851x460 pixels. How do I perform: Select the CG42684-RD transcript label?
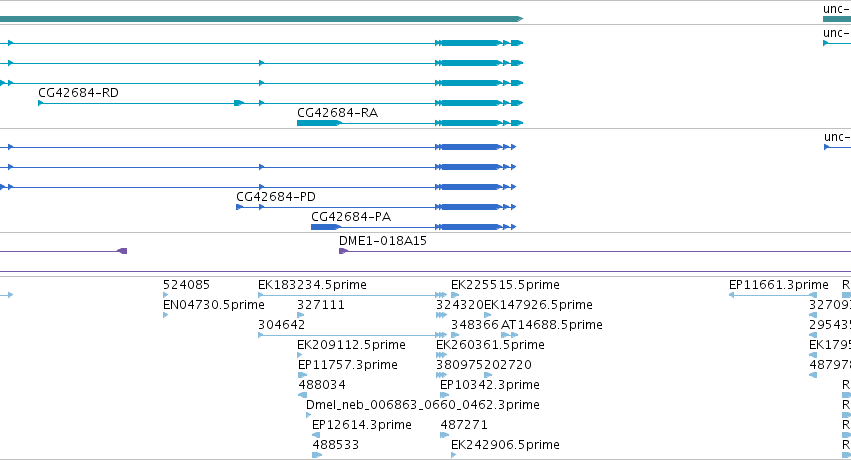(x=78, y=93)
